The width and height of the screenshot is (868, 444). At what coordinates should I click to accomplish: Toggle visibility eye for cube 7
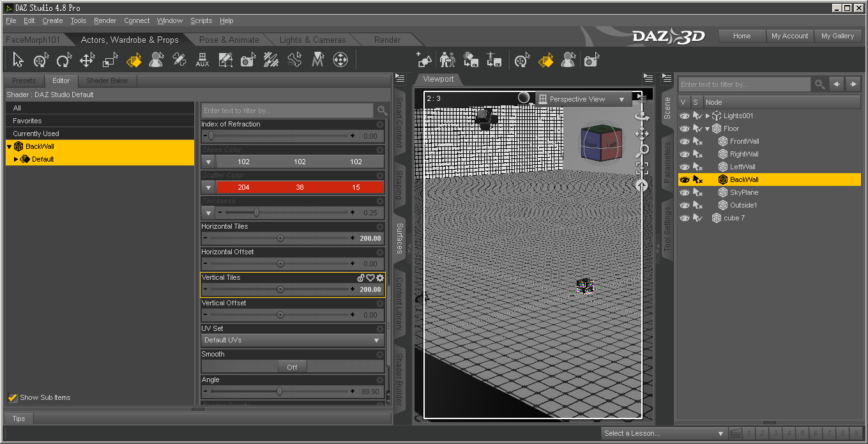685,218
